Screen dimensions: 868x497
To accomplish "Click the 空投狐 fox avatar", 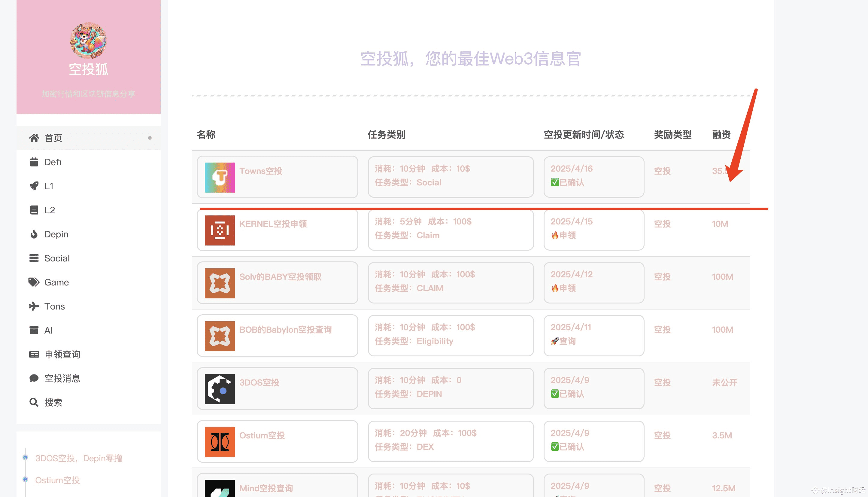I will pos(88,41).
